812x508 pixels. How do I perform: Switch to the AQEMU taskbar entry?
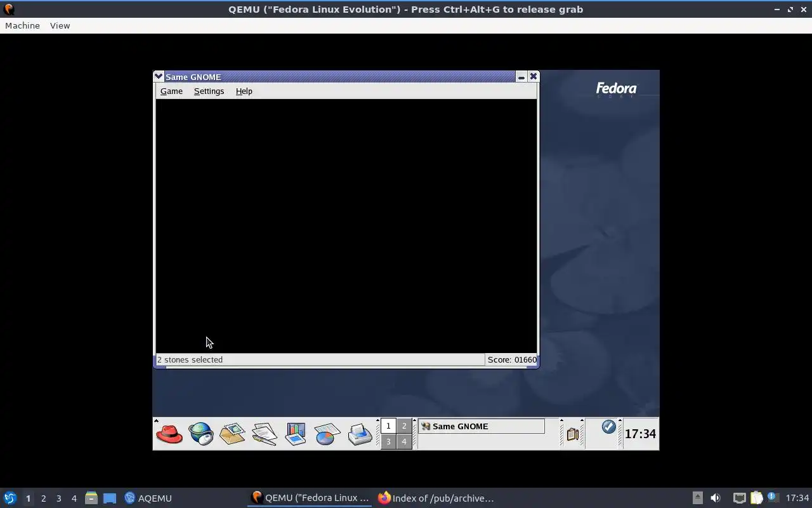click(148, 498)
